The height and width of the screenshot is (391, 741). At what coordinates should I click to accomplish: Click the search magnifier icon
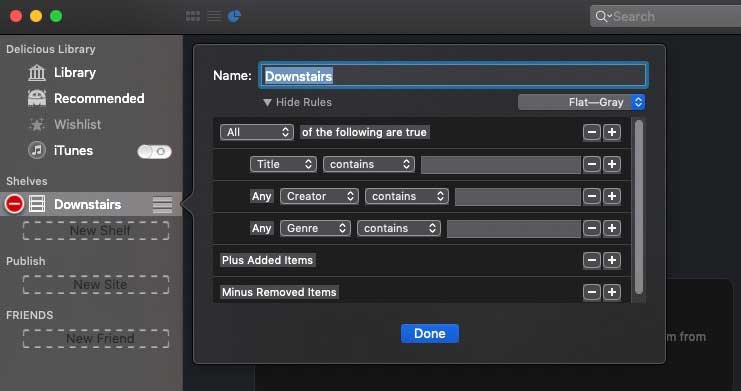point(602,17)
